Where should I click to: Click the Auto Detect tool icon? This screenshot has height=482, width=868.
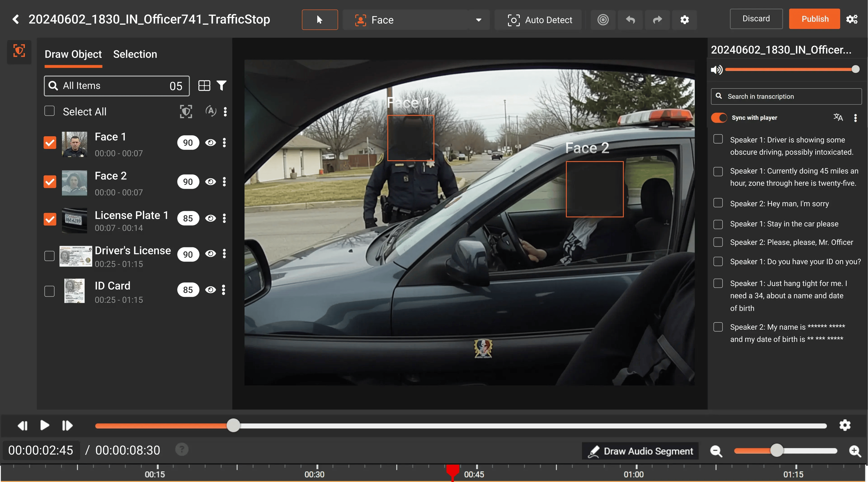coord(513,20)
